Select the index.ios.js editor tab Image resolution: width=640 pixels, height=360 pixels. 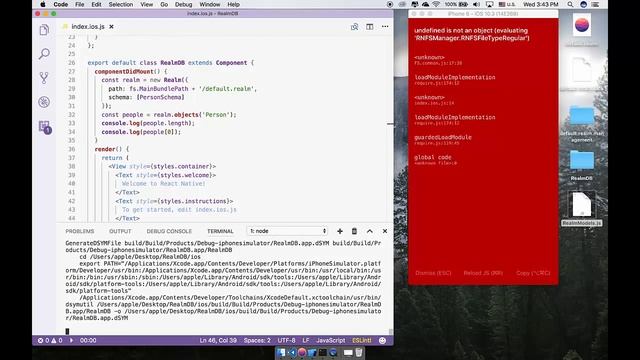click(x=88, y=27)
